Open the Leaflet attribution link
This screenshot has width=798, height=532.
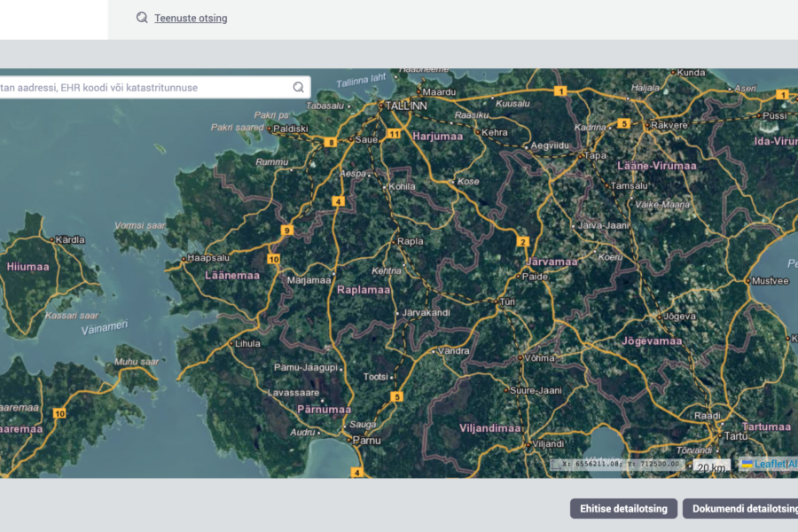pos(770,465)
